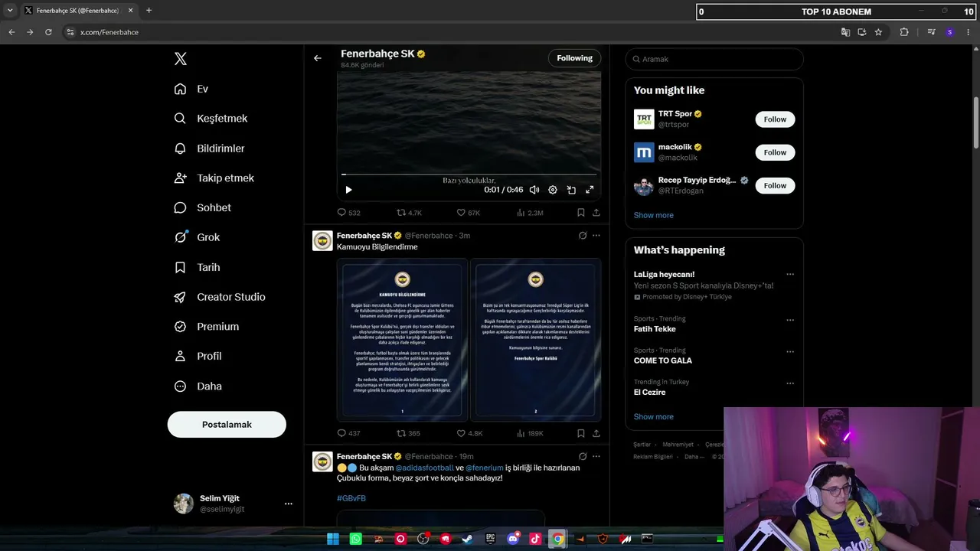Screen dimensions: 980x551
Task: Seek on the video progress bar
Action: coord(469,174)
